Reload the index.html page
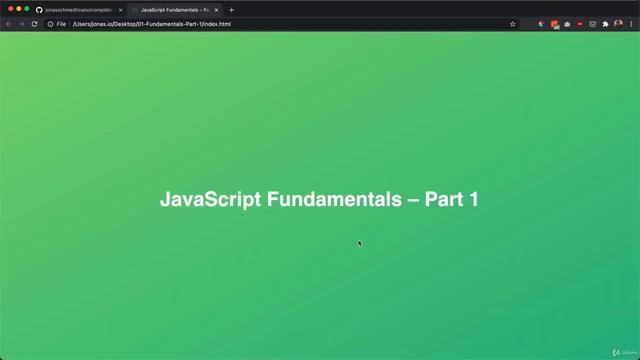640x360 pixels. tap(35, 24)
